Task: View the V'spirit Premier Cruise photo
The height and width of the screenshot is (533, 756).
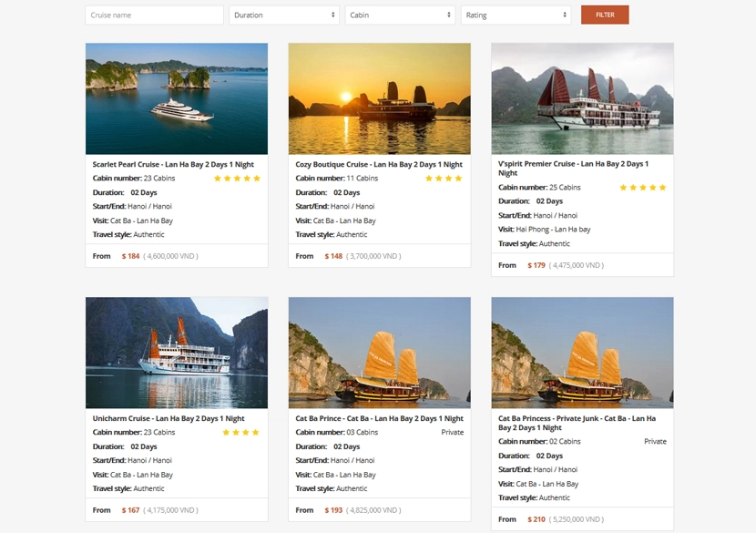Action: 582,98
